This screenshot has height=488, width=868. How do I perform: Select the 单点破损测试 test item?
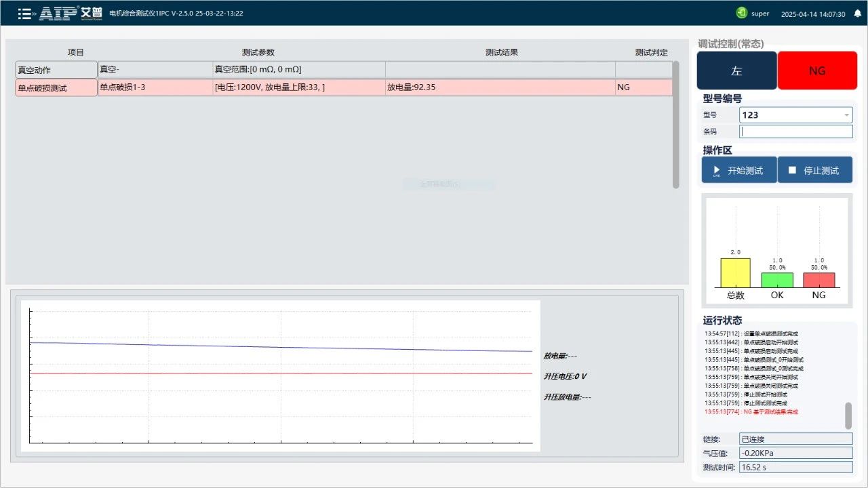(x=56, y=87)
